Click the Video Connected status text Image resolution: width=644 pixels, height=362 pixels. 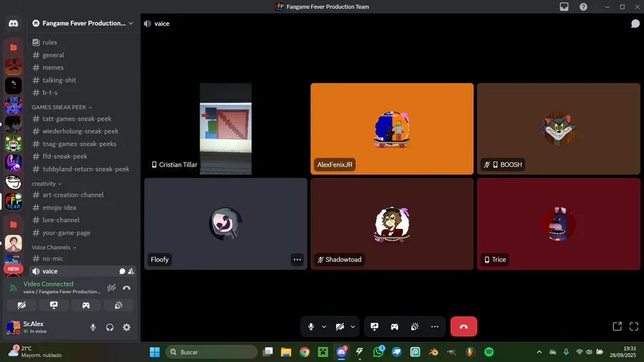pyautogui.click(x=48, y=284)
